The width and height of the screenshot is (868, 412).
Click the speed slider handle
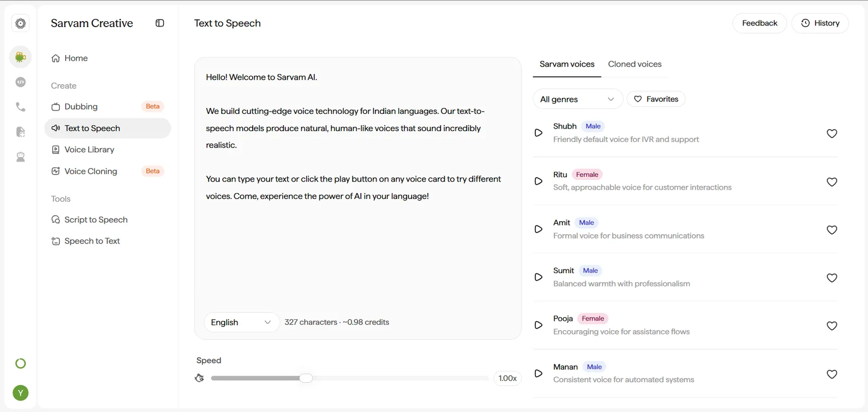click(x=307, y=378)
